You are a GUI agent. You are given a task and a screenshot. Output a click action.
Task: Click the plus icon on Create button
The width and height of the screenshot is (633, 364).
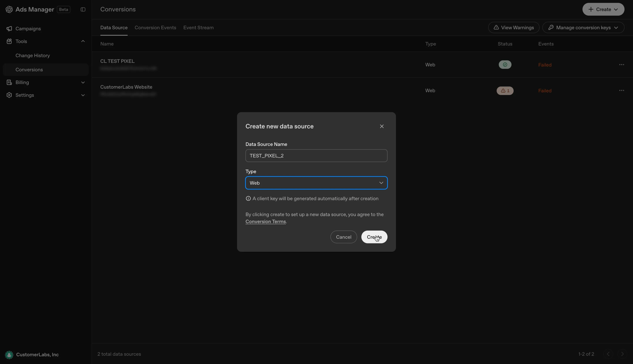point(591,9)
